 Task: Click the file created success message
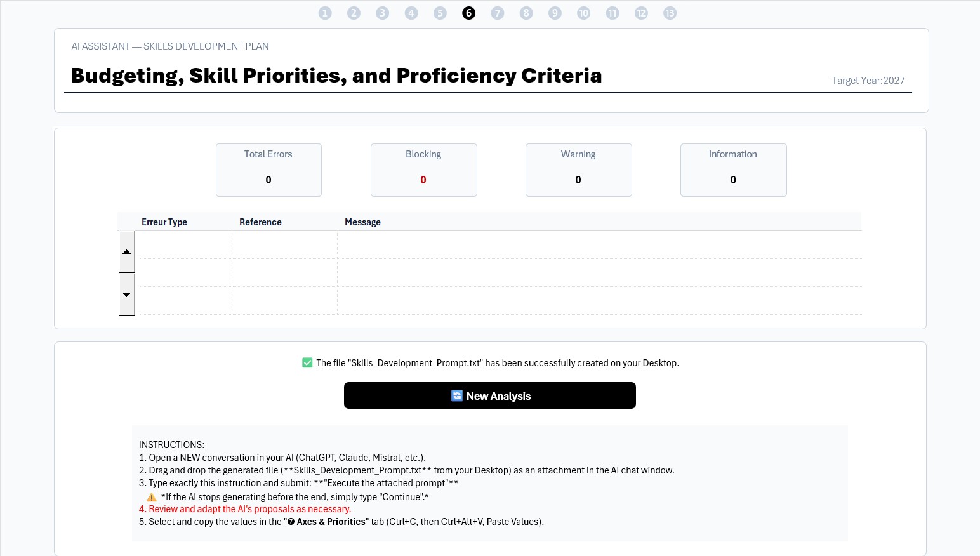pyautogui.click(x=498, y=363)
